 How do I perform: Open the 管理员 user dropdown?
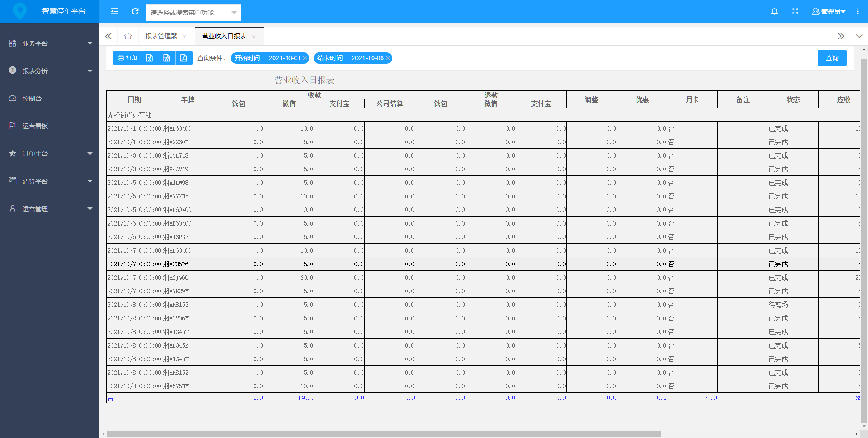tap(829, 11)
